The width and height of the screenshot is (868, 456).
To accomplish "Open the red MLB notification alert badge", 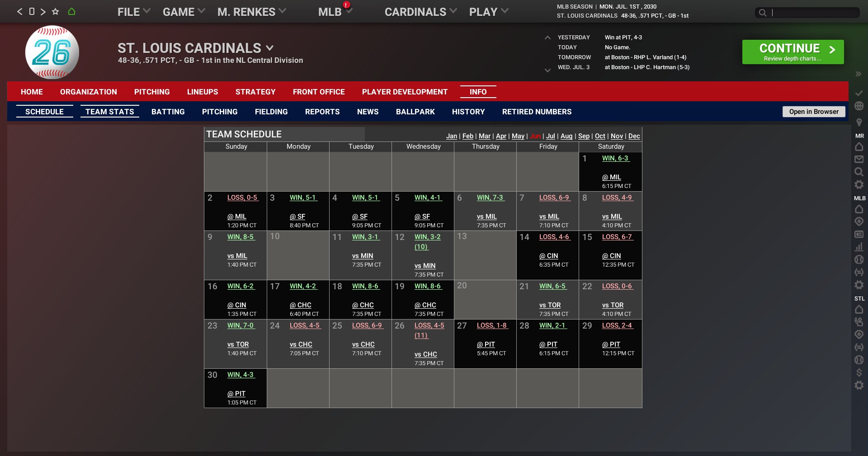I will (346, 5).
